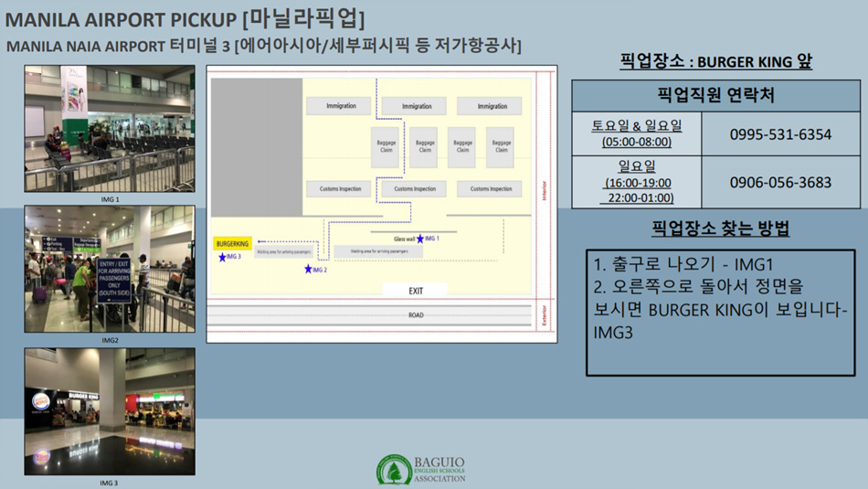Click the blue star marked IMG 2 on map

coord(308,269)
